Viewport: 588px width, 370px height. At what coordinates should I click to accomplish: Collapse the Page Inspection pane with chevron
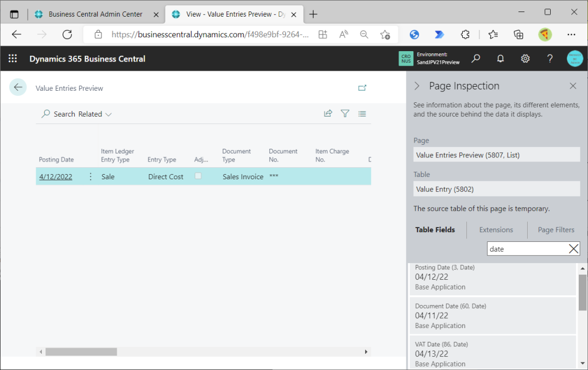[x=417, y=86]
